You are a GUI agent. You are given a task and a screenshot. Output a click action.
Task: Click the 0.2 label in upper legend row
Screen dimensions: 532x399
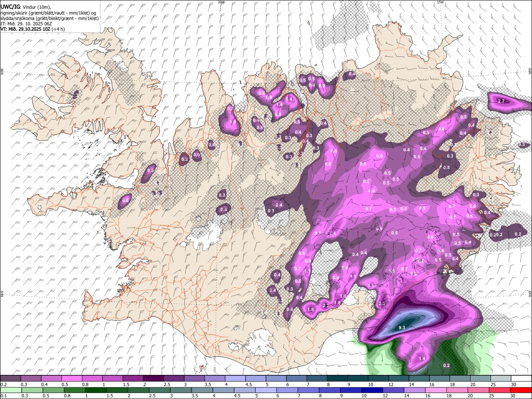pos(3,384)
